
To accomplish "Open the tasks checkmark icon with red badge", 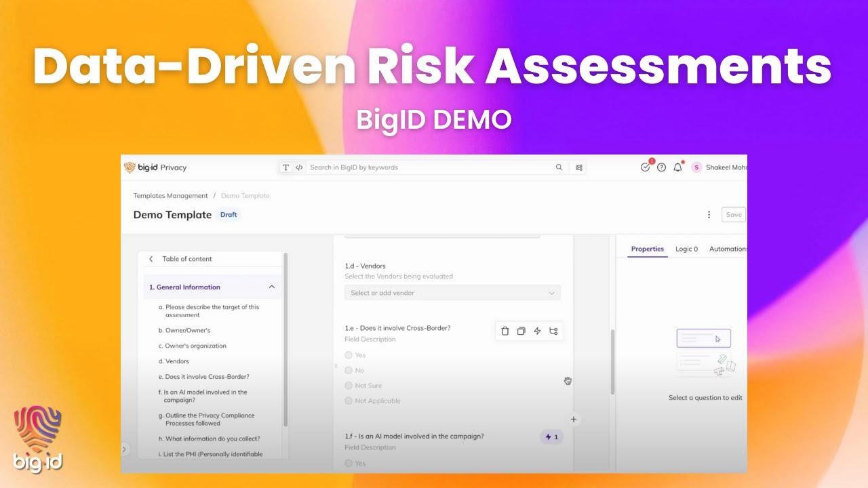I will pyautogui.click(x=646, y=167).
